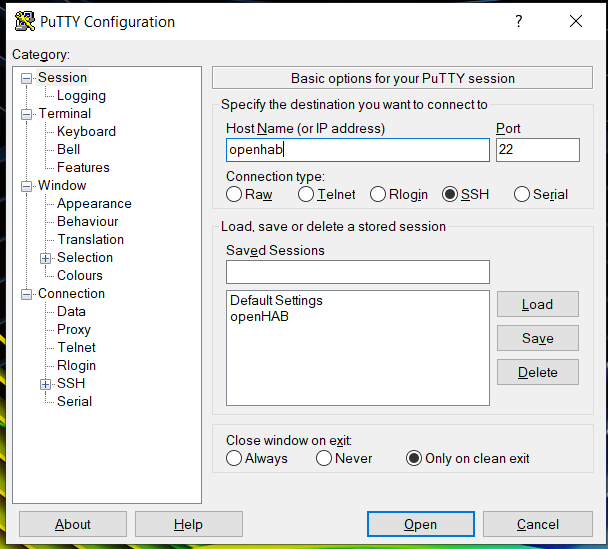608x549 pixels.
Task: Open the Serial category in the tree
Action: click(74, 401)
